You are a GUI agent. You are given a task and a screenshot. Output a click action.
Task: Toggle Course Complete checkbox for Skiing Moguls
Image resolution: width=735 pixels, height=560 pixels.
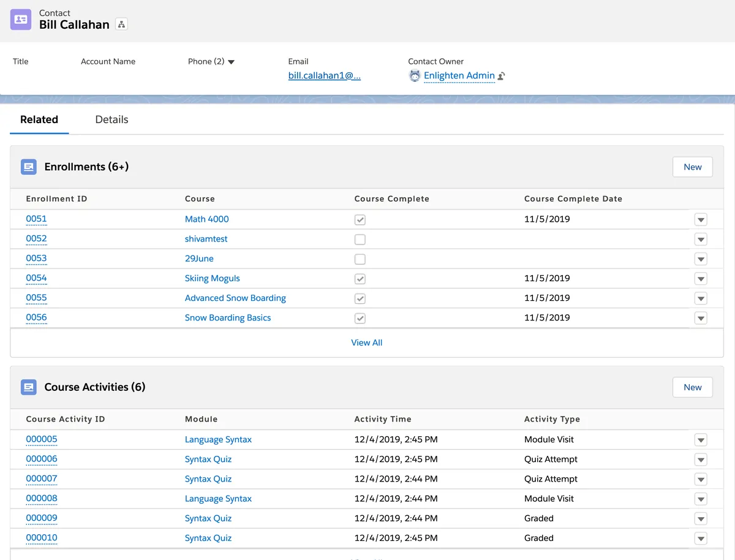(360, 278)
